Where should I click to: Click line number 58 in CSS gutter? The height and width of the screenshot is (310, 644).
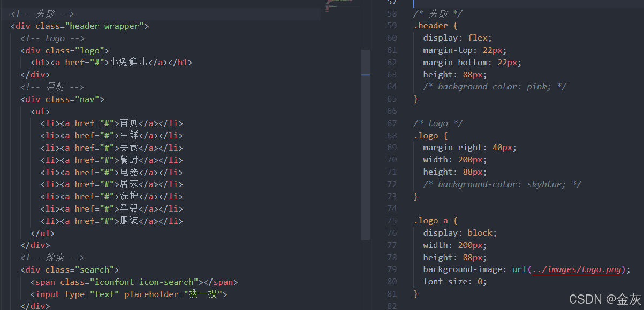coord(392,14)
